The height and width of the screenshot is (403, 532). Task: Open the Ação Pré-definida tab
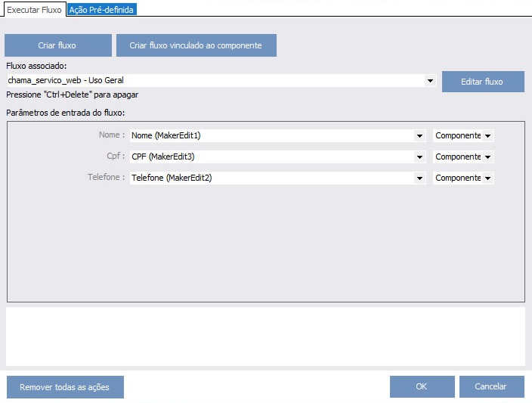point(101,10)
